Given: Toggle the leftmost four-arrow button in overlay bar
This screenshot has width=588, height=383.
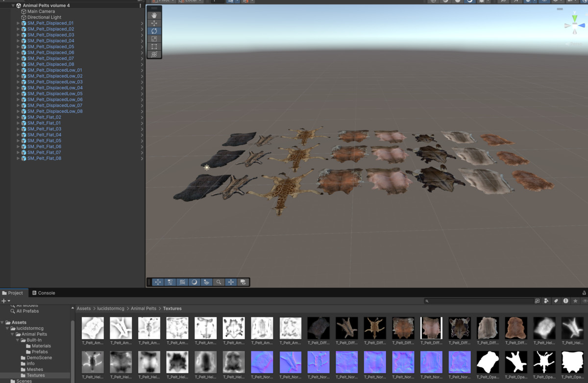Looking at the screenshot, I should tap(158, 282).
